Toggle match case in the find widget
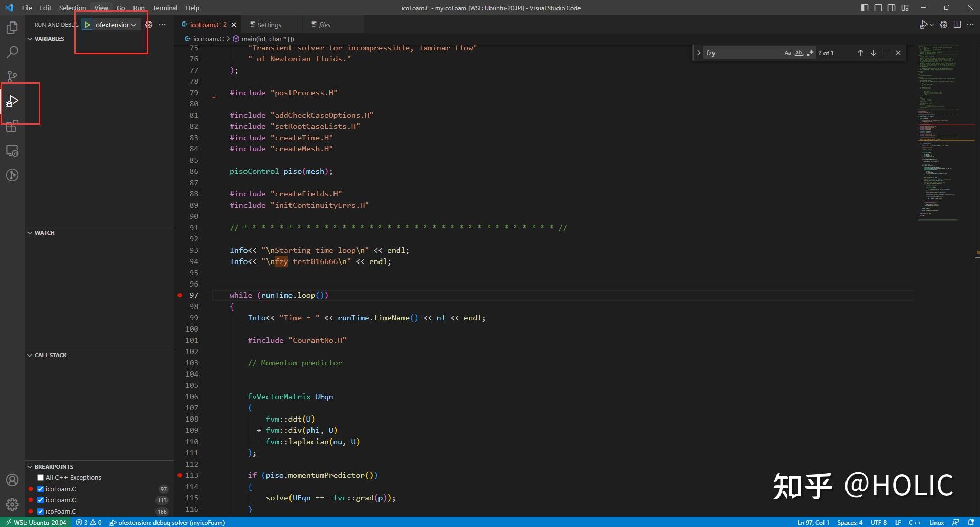Image resolution: width=980 pixels, height=527 pixels. point(787,53)
